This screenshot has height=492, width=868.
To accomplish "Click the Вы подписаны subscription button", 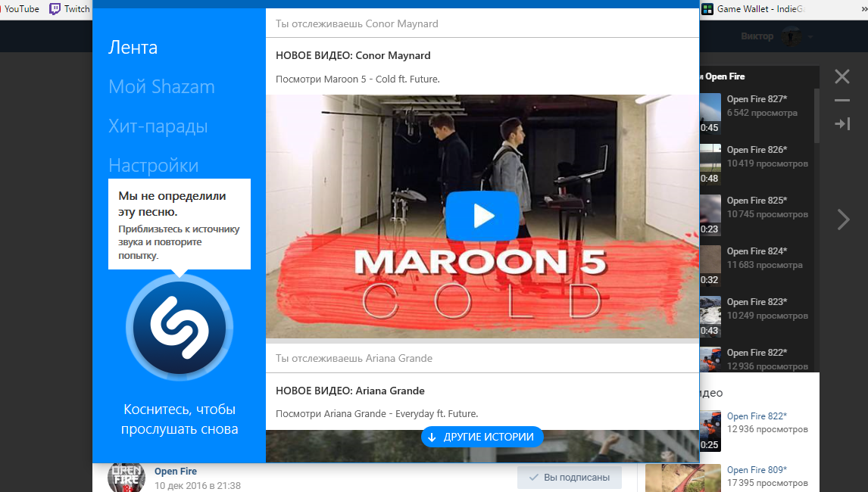I will [x=569, y=477].
